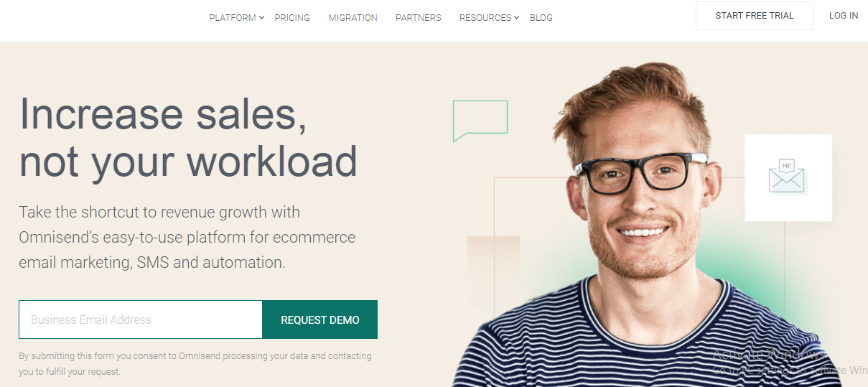Viewport: 868px width, 387px height.
Task: Click the Omnisend platform description paragraph
Action: click(187, 237)
